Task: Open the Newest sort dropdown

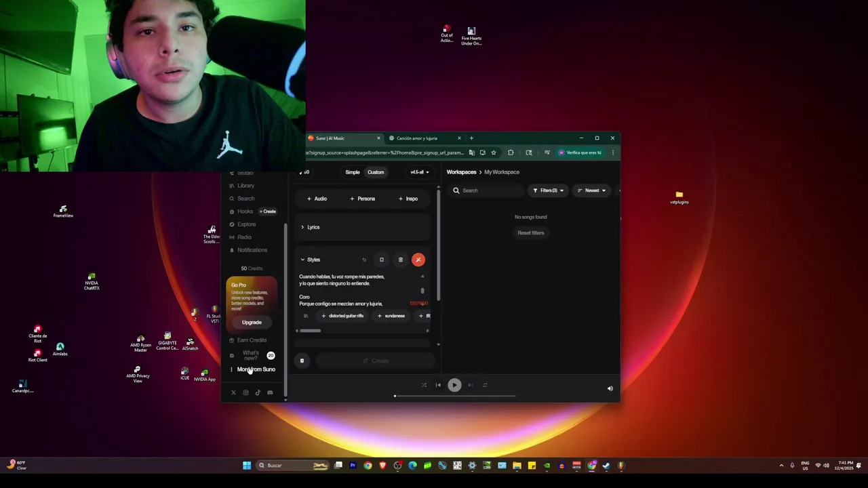Action: click(x=591, y=190)
